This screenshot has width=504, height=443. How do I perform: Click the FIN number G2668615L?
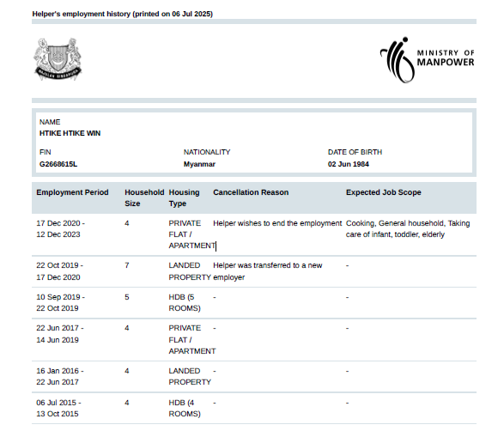(x=58, y=164)
